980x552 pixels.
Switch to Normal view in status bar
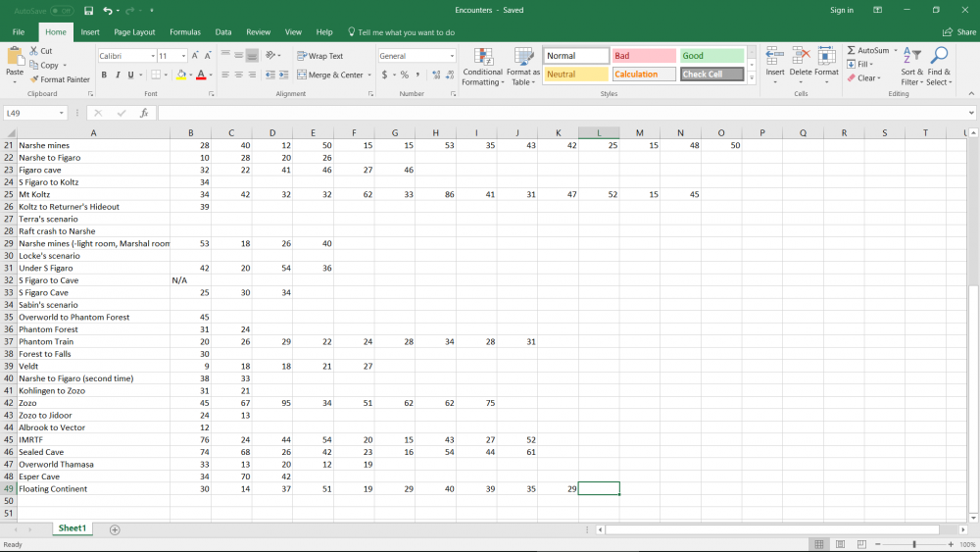point(818,544)
